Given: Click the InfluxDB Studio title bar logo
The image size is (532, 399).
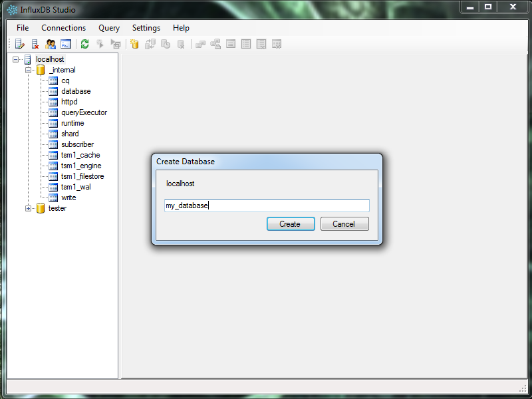Looking at the screenshot, I should click(x=12, y=10).
